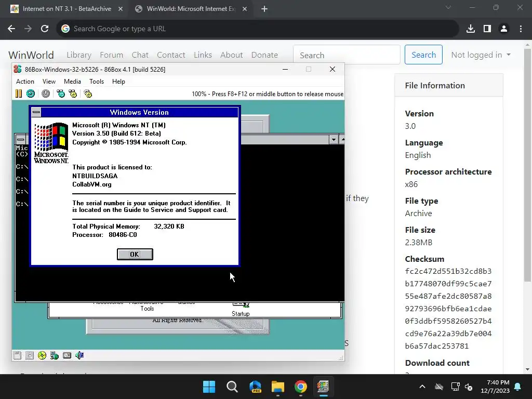Open the View menu in 86Box
The height and width of the screenshot is (399, 532).
(x=49, y=82)
